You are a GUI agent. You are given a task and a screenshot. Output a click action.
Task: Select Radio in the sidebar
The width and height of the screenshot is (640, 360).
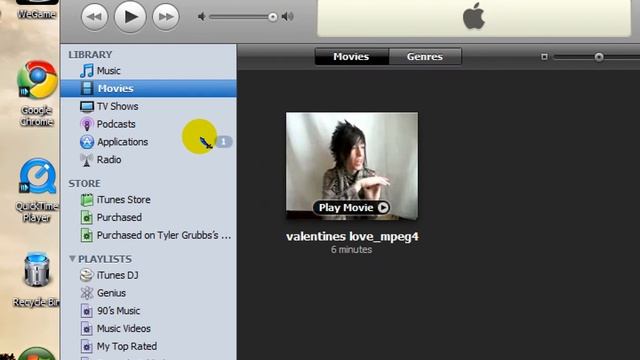(x=109, y=159)
